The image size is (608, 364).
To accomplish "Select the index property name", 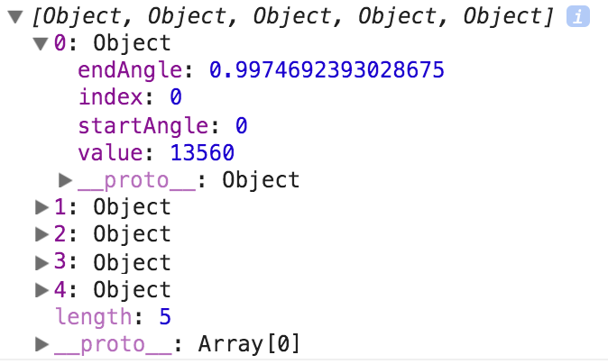I will [x=110, y=97].
